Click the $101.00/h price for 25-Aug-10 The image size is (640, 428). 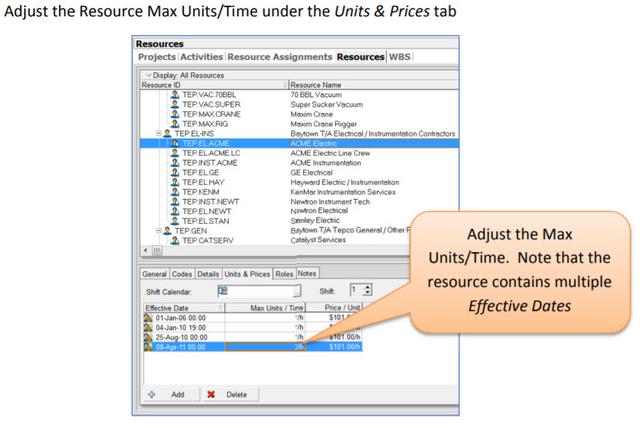pyautogui.click(x=344, y=337)
